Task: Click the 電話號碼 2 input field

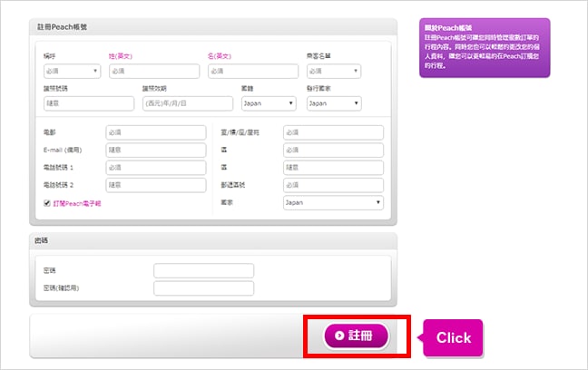Action: pos(156,185)
